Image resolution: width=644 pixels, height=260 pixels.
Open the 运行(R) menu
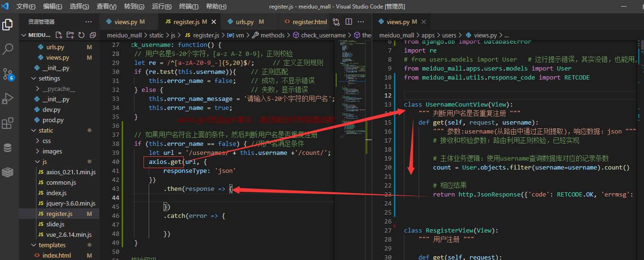tap(161, 7)
